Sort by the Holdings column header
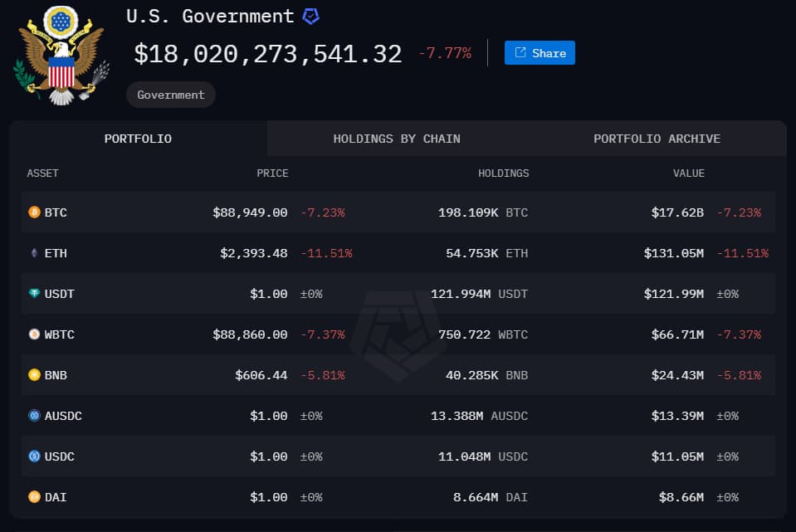 click(x=503, y=173)
